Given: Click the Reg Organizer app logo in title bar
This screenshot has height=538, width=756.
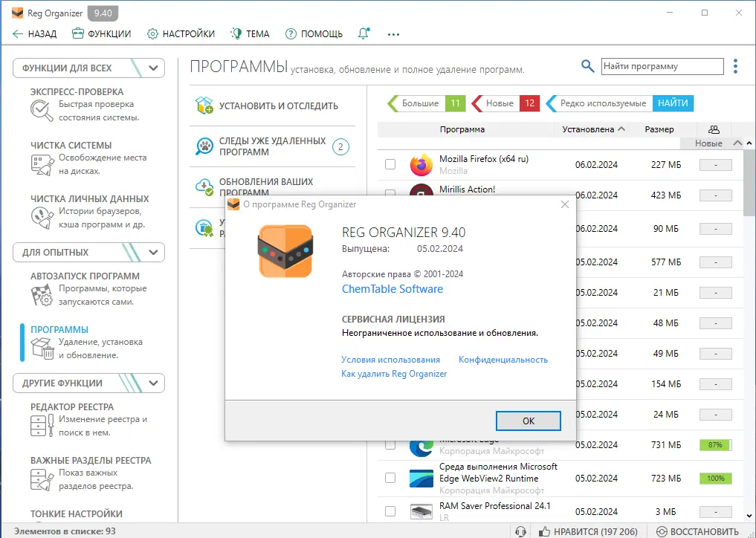Looking at the screenshot, I should pos(17,13).
